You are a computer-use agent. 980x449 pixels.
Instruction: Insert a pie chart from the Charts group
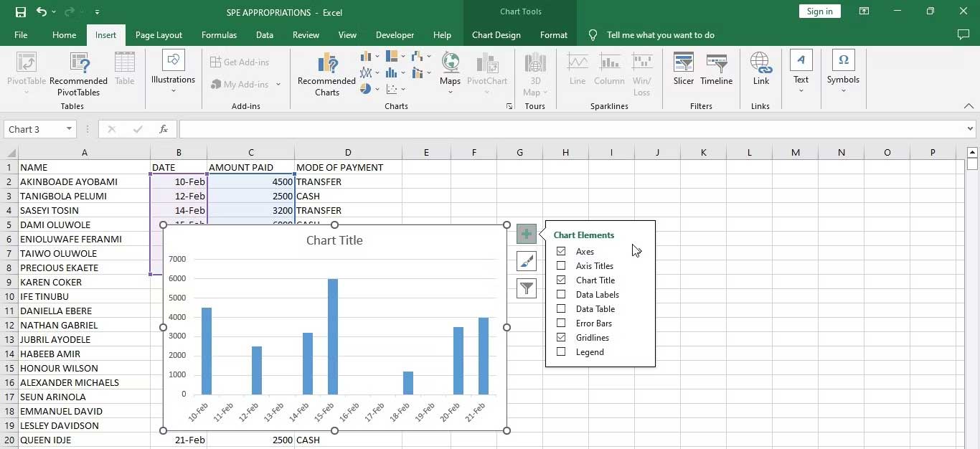point(366,89)
